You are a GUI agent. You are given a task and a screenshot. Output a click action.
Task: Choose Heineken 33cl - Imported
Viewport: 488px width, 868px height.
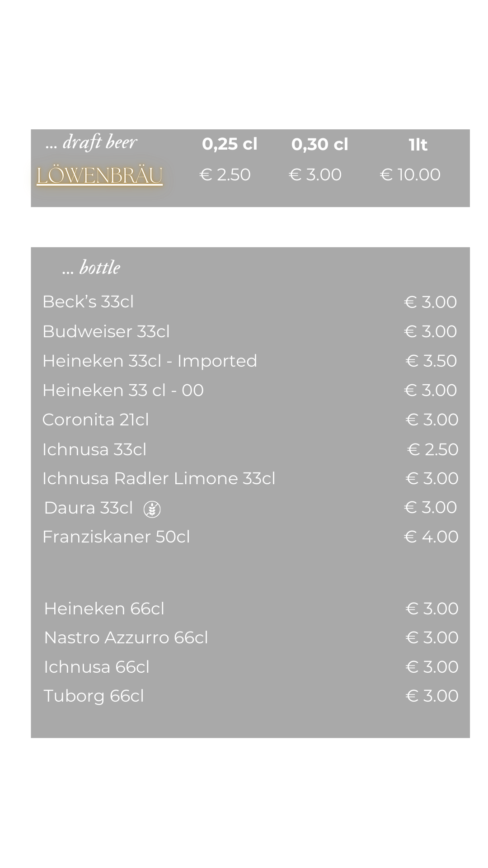[150, 361]
